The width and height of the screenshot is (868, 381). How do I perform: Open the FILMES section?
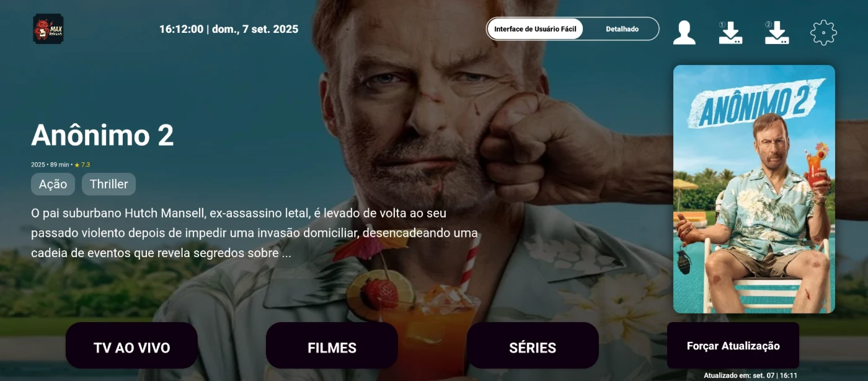coord(332,346)
